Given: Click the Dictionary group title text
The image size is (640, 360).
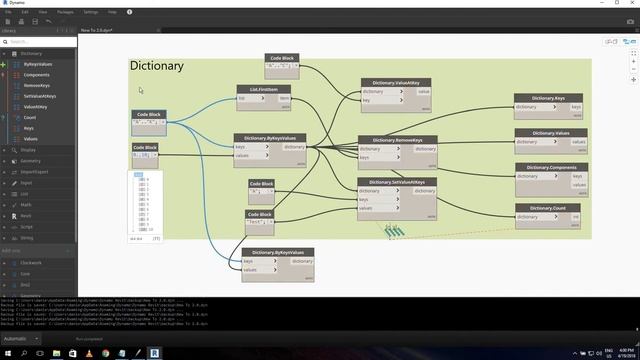Looking at the screenshot, I should point(157,66).
